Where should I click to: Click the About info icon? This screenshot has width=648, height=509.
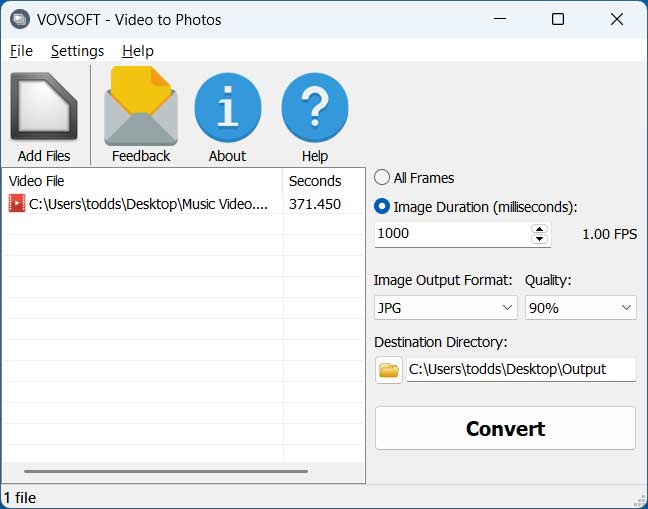click(228, 107)
